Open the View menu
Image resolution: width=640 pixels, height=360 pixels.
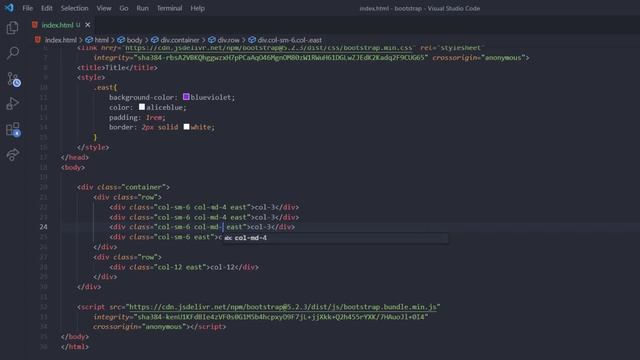104,8
